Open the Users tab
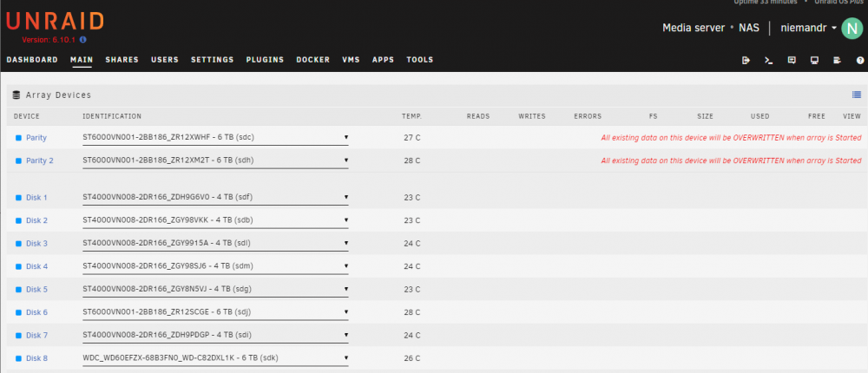 tap(165, 60)
